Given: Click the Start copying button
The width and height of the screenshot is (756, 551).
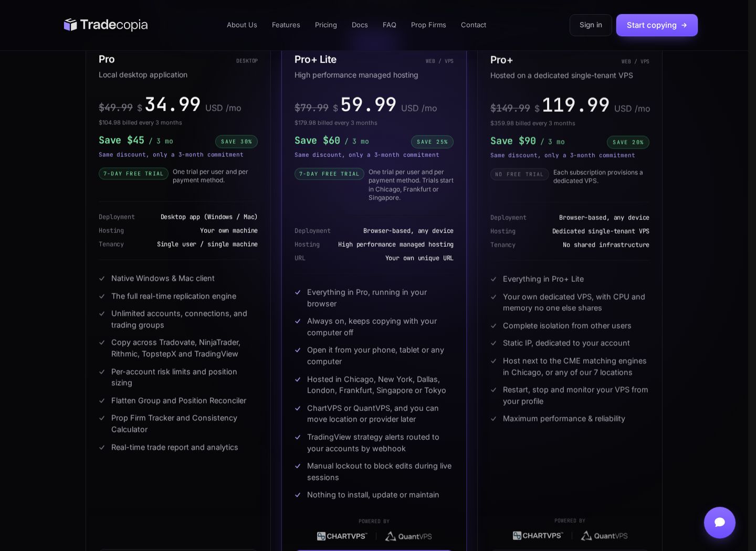Looking at the screenshot, I should (657, 25).
